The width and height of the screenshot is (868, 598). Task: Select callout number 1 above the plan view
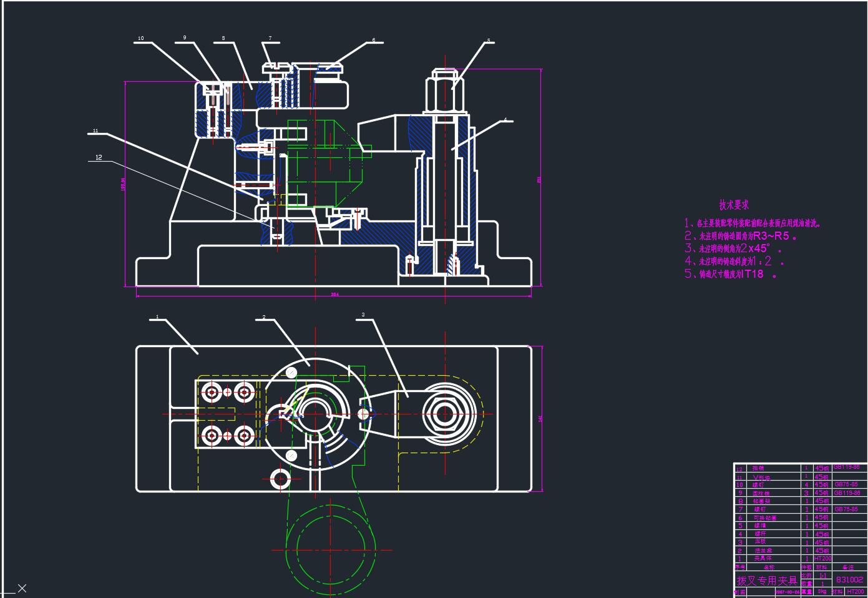coord(157,317)
